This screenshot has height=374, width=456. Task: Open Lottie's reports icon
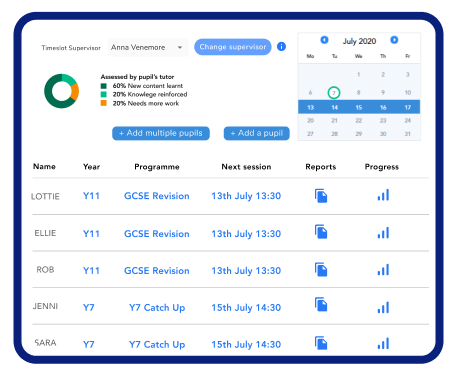(x=321, y=196)
